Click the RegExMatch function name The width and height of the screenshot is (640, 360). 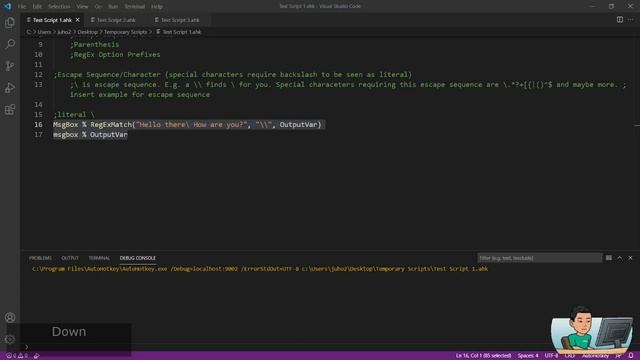pyautogui.click(x=111, y=124)
